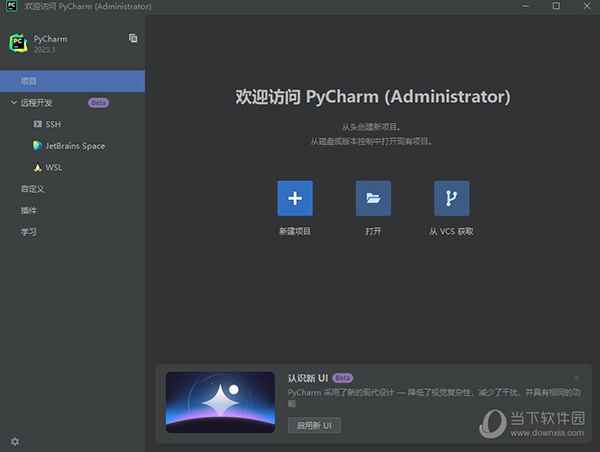Click the 欢迎访问 PyCharm (Administrator) heading
The width and height of the screenshot is (600, 452).
click(373, 96)
